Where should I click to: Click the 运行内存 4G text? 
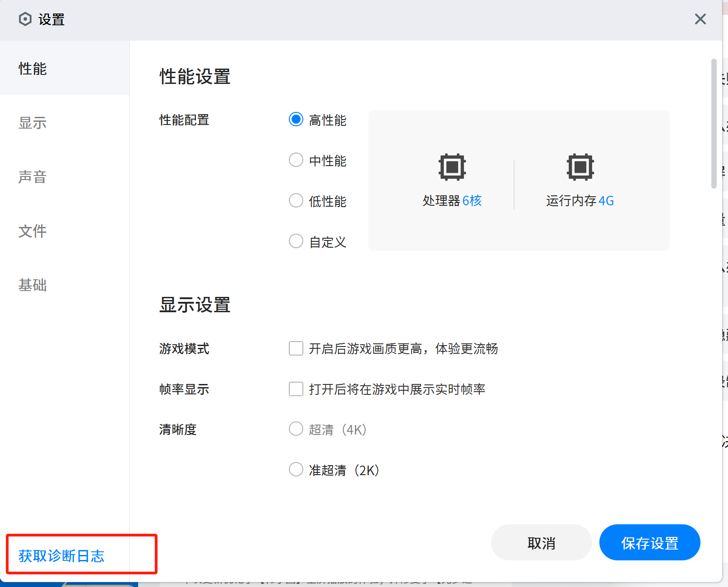580,200
